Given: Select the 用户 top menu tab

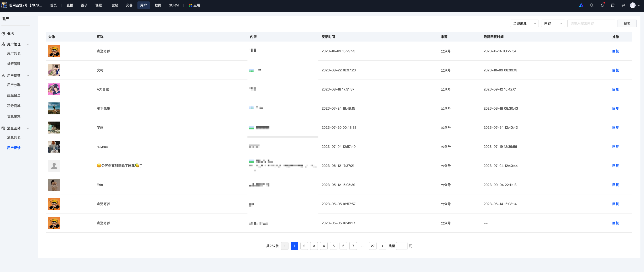Looking at the screenshot, I should click(143, 5).
